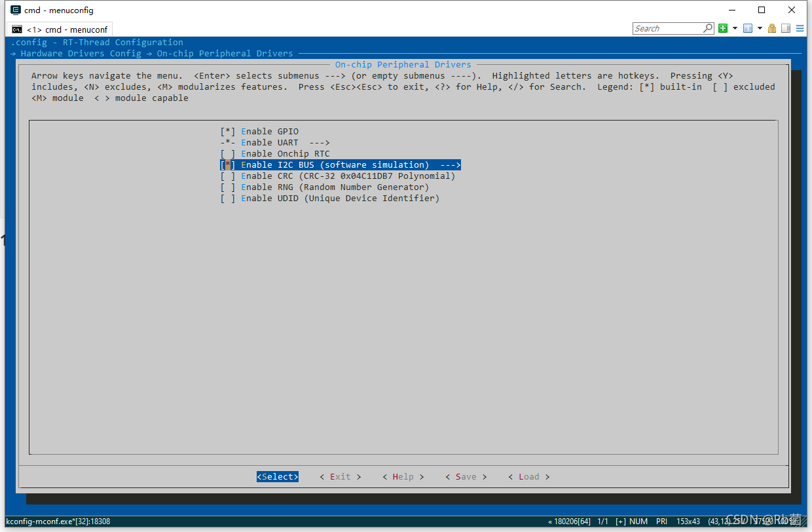Click the < Help > button
812x532 pixels.
(403, 476)
